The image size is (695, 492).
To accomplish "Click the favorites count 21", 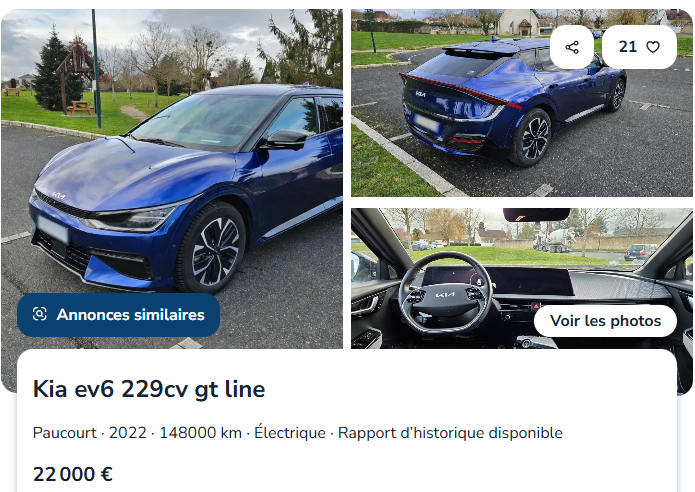I will 628,47.
